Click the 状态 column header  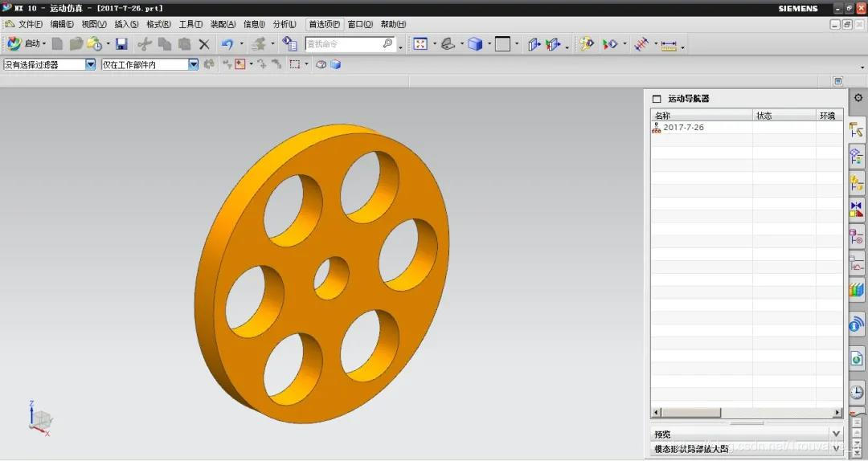pos(784,115)
